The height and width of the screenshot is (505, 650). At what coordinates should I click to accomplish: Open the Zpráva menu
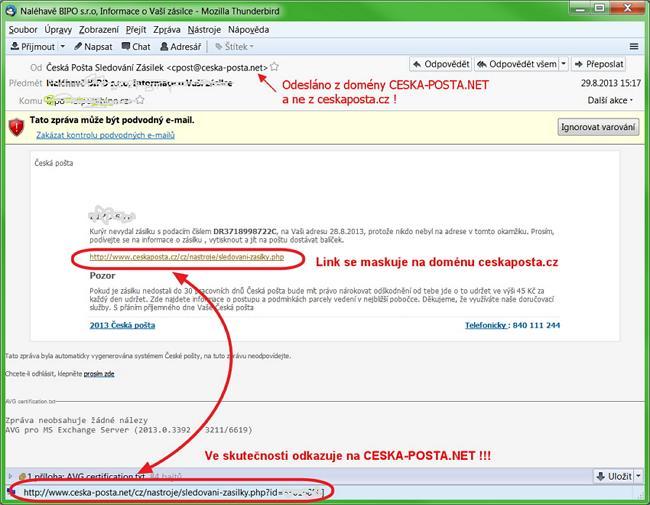pyautogui.click(x=167, y=30)
